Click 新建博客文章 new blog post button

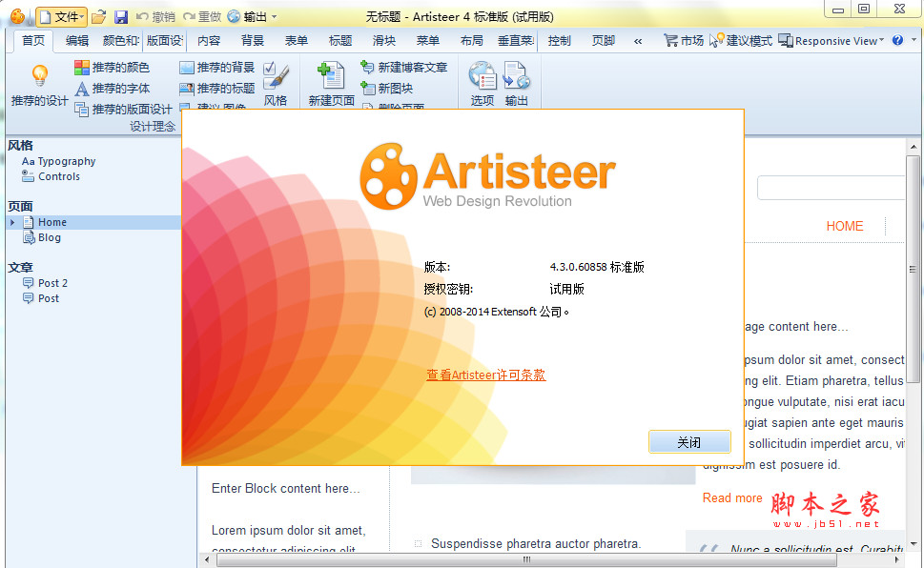click(403, 68)
